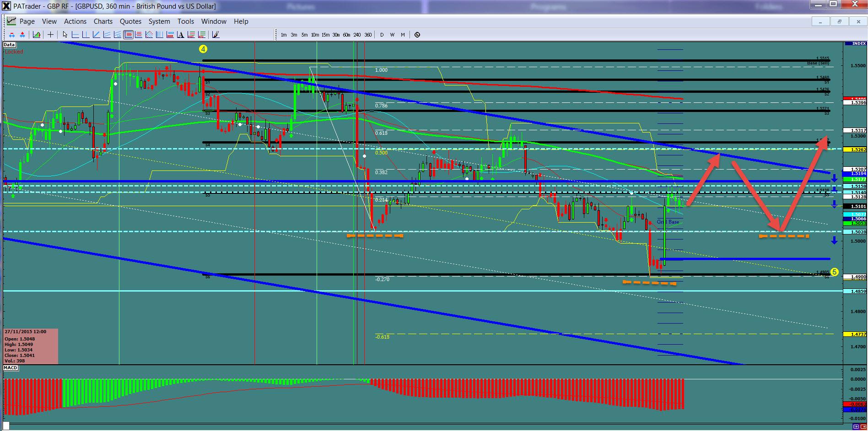Choose the horizontal line drawing tool

pyautogui.click(x=75, y=35)
